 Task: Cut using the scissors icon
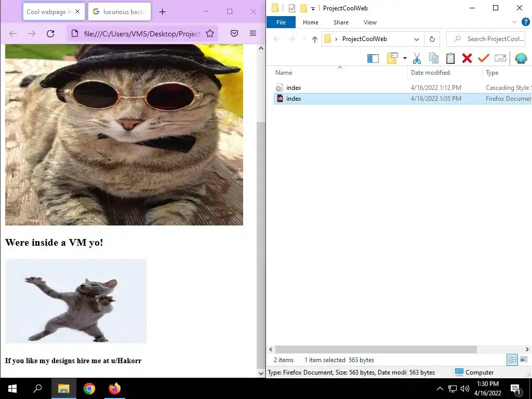[x=417, y=58]
